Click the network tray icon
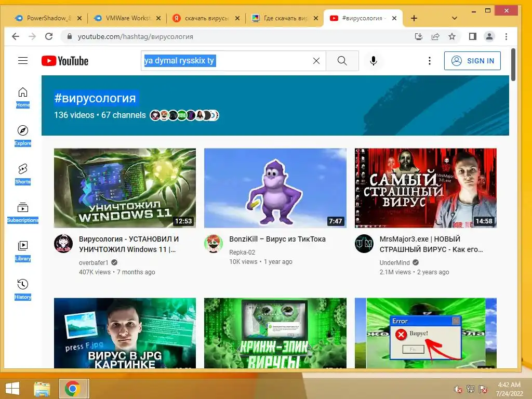Viewport: 532px width, 399px height. (471, 389)
